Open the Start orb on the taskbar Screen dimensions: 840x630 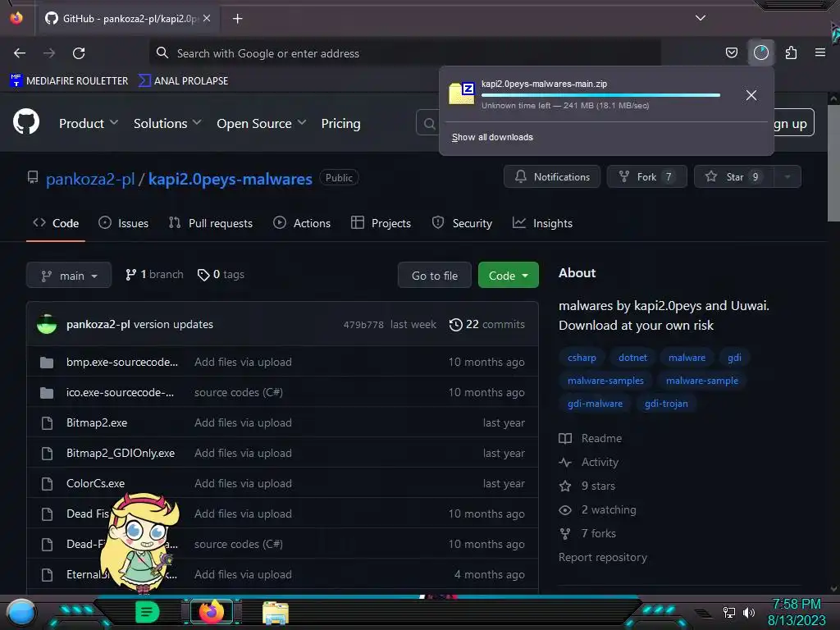tap(21, 612)
